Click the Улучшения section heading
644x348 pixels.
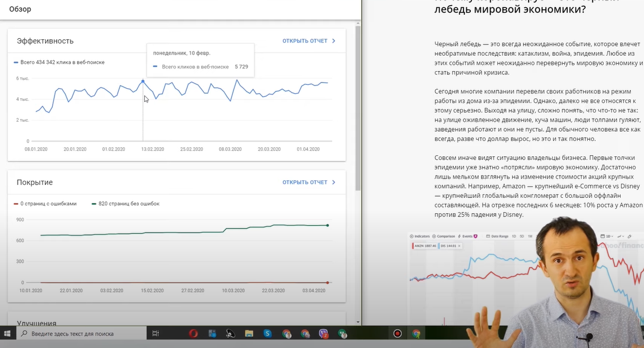point(36,323)
